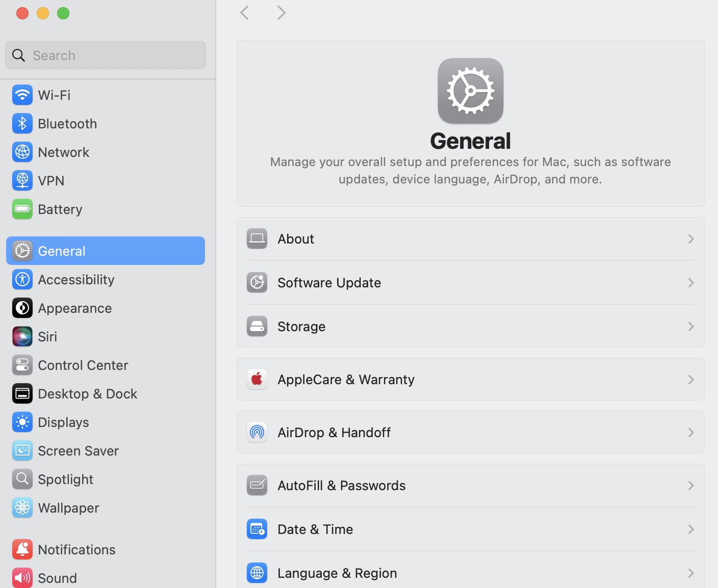Open the Notifications bell icon
The height and width of the screenshot is (588, 718).
click(x=22, y=549)
